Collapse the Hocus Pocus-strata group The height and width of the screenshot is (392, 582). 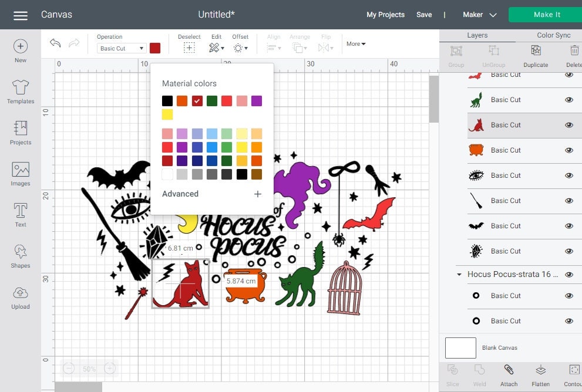459,274
